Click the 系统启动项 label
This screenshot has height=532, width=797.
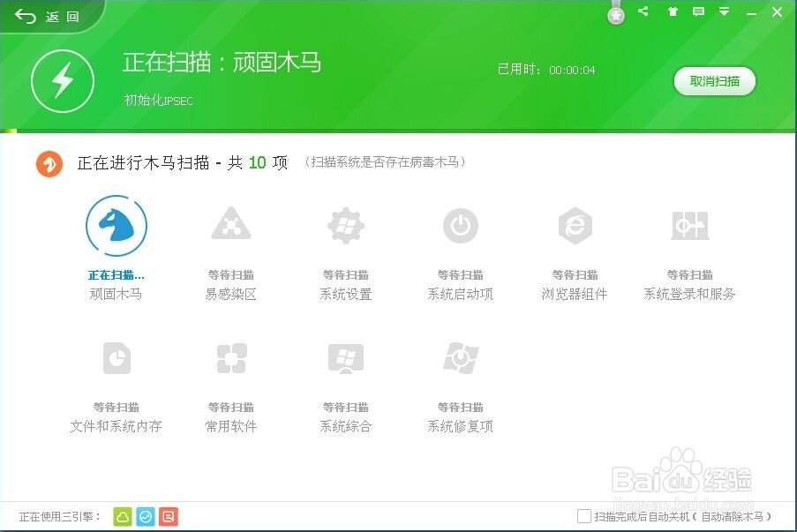[x=460, y=294]
